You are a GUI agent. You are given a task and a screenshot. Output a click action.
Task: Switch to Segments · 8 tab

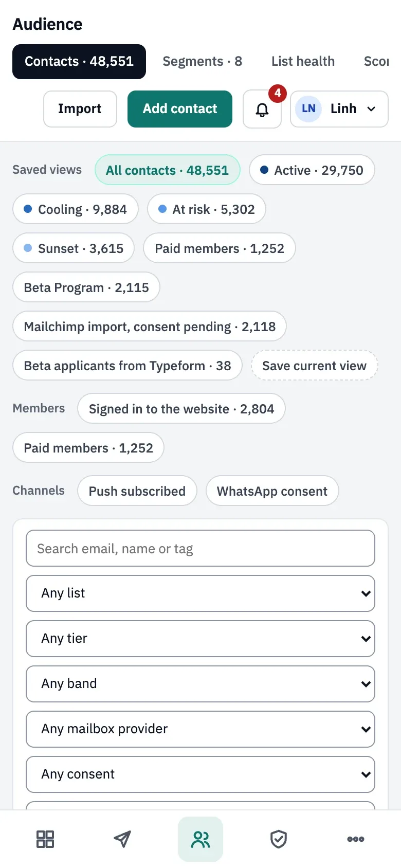pos(202,62)
